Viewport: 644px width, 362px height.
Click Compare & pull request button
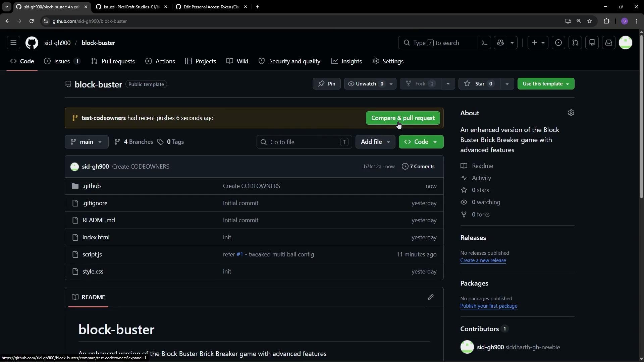(x=403, y=118)
